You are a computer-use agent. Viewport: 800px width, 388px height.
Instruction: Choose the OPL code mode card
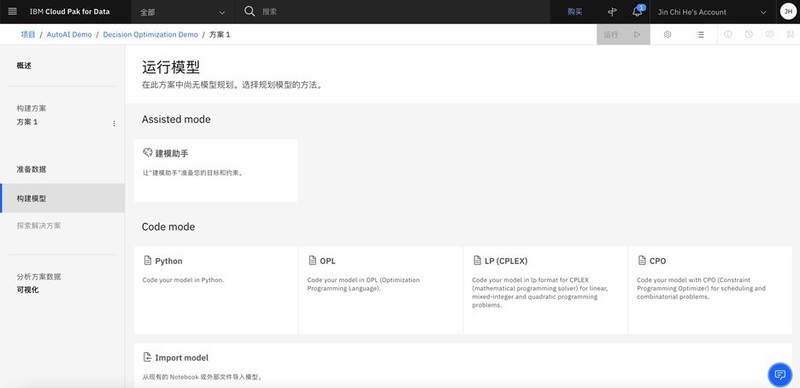381,290
